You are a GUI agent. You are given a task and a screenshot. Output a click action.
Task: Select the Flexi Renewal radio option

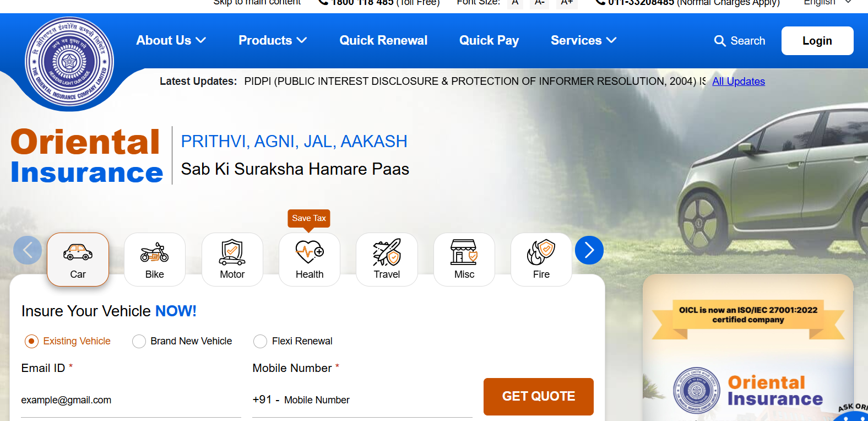260,341
